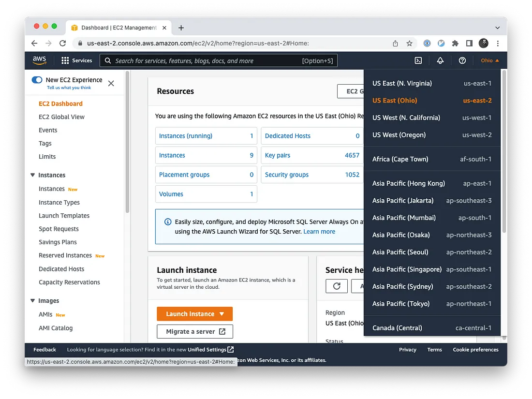Screen dimensions: 532x399
Task: Select Canada (Central) region
Action: 432,328
